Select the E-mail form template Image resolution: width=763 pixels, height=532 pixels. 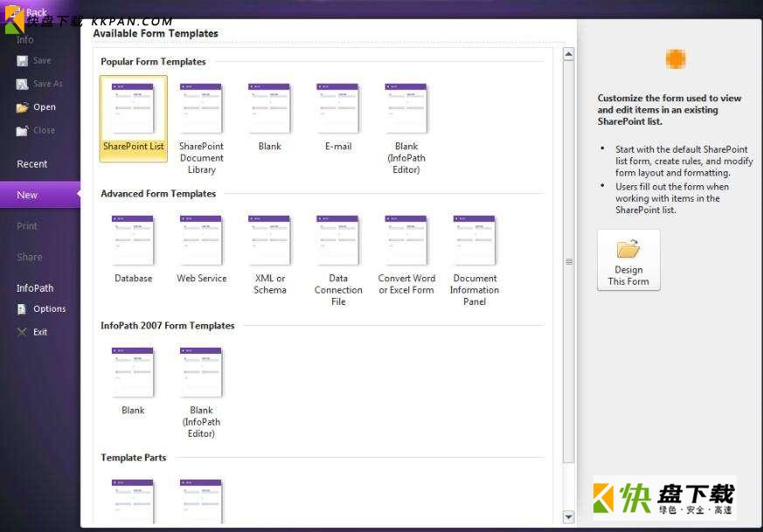pos(337,117)
